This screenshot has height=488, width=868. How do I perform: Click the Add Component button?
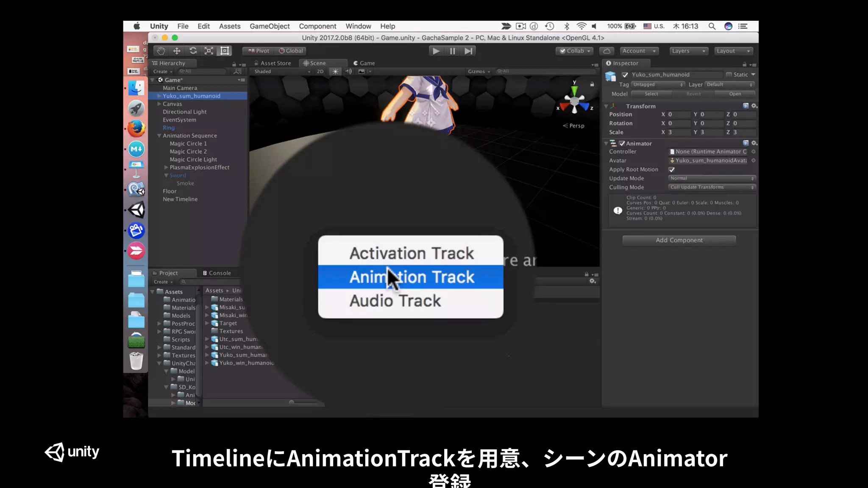(x=679, y=240)
